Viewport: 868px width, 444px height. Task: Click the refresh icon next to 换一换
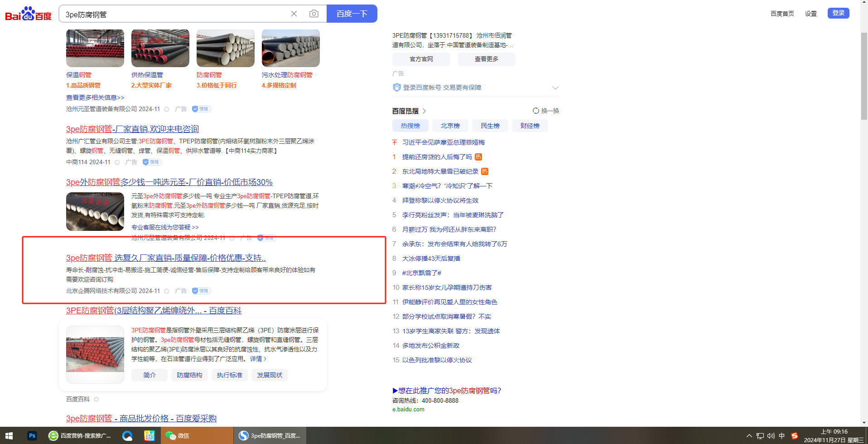click(536, 111)
